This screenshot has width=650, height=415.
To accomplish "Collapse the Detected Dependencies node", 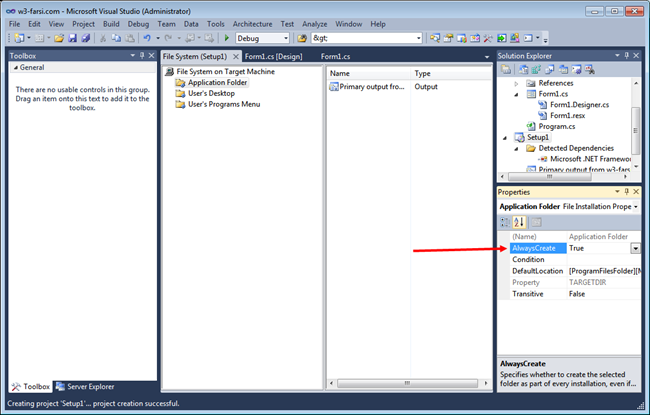I will pos(516,148).
